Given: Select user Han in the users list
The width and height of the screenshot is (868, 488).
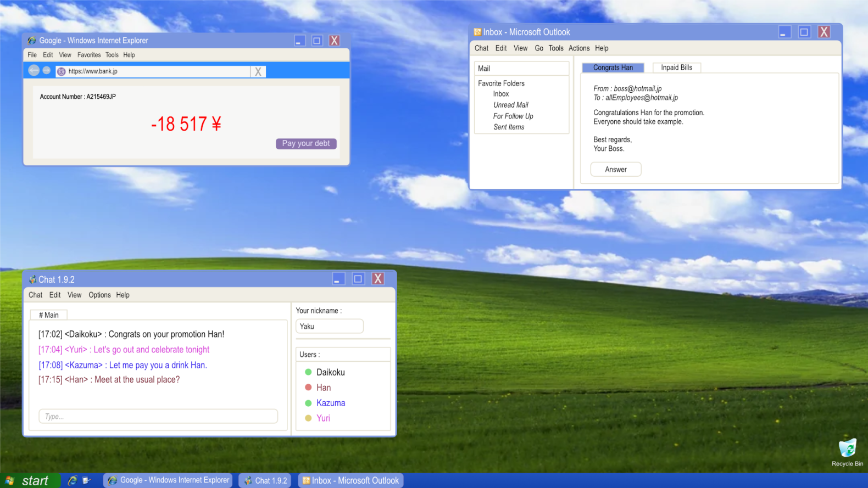Looking at the screenshot, I should pyautogui.click(x=324, y=388).
